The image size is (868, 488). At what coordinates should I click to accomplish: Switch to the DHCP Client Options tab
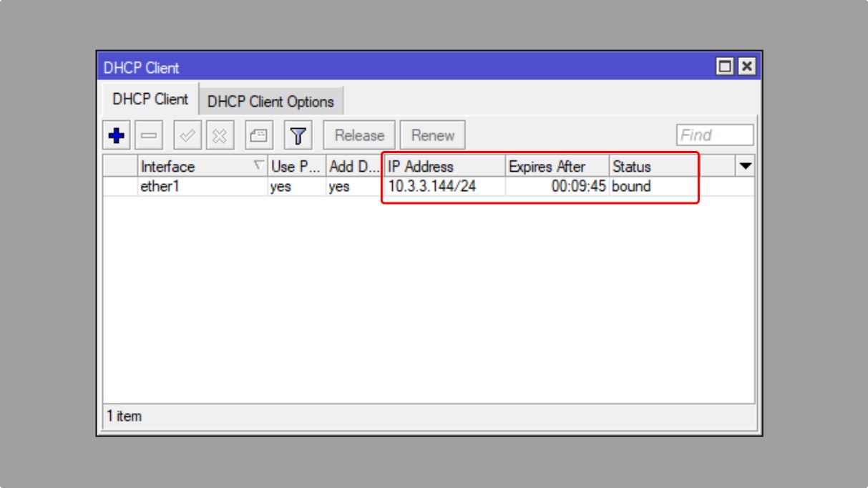(x=270, y=102)
